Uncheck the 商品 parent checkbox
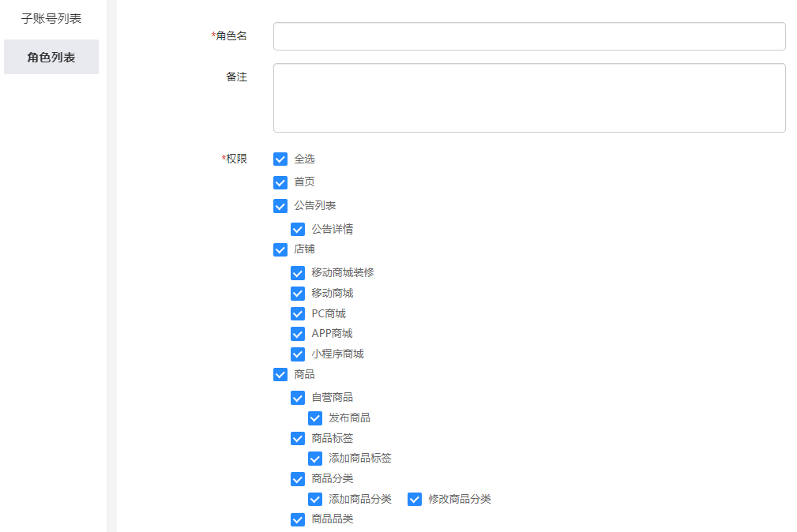The image size is (797, 532). tap(280, 375)
